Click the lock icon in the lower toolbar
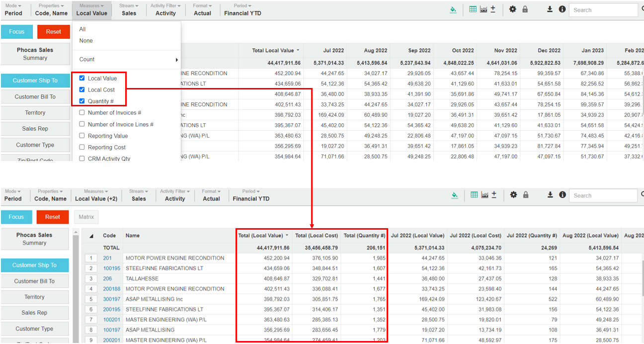Viewport: 644px width, 344px height. coord(526,195)
